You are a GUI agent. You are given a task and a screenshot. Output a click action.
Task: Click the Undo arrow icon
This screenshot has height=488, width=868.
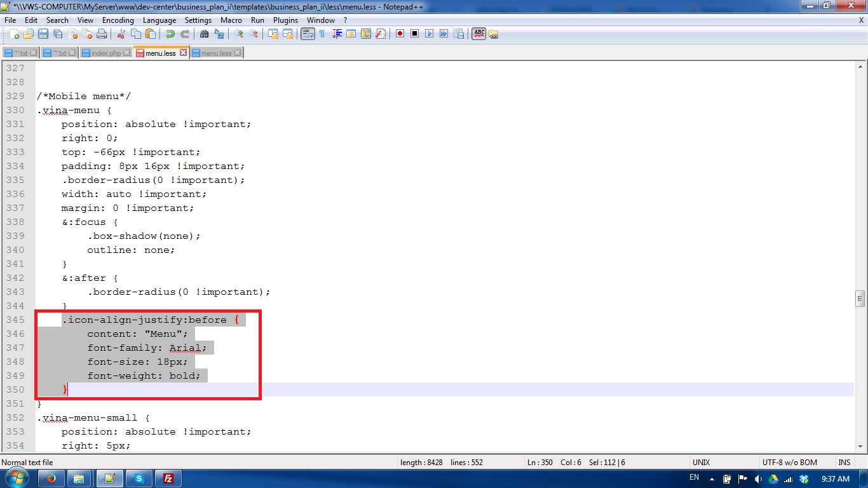pyautogui.click(x=170, y=34)
